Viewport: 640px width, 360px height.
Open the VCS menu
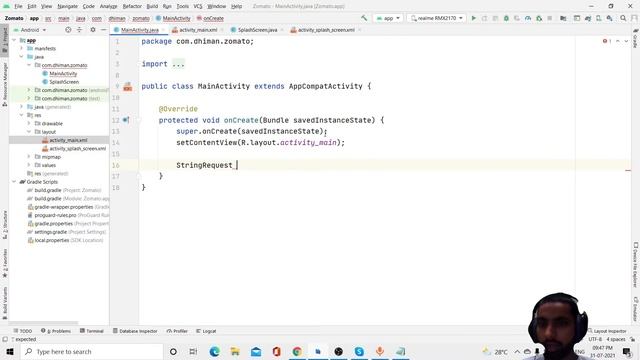(198, 6)
